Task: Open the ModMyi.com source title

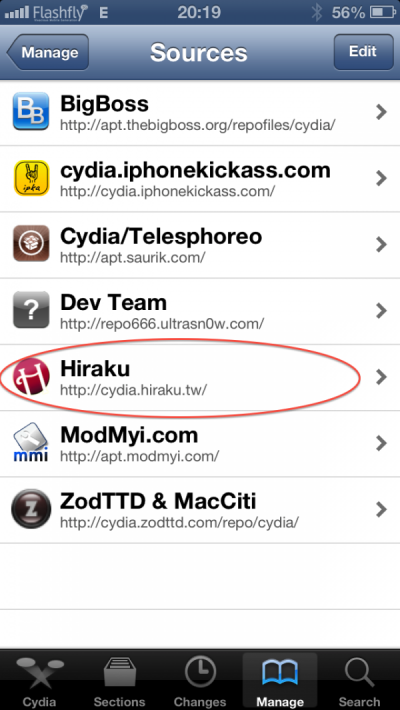Action: click(129, 436)
